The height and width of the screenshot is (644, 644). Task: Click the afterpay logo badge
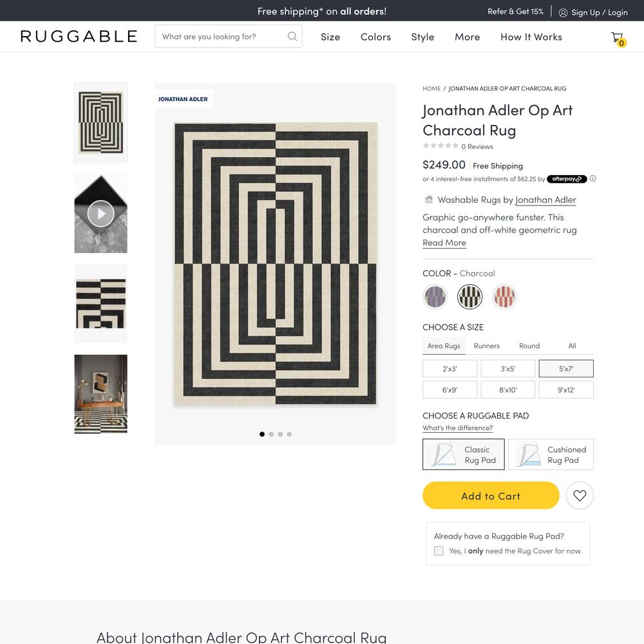pos(567,179)
